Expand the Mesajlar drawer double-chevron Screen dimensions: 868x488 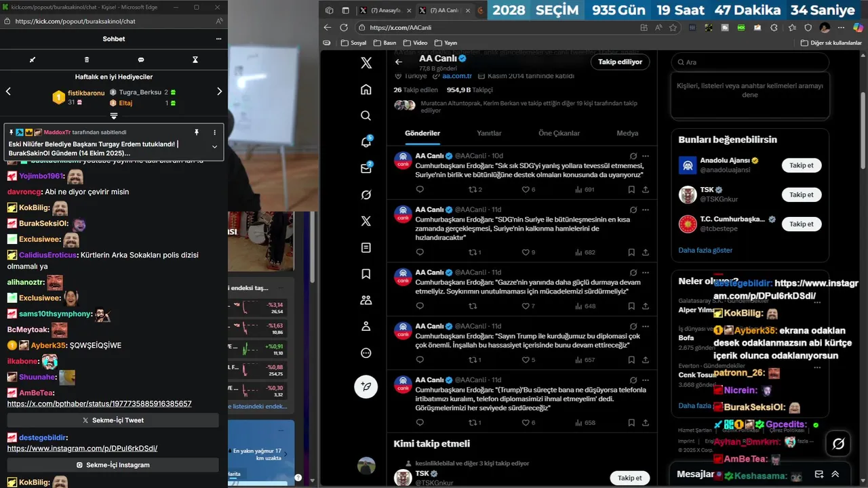pyautogui.click(x=835, y=474)
